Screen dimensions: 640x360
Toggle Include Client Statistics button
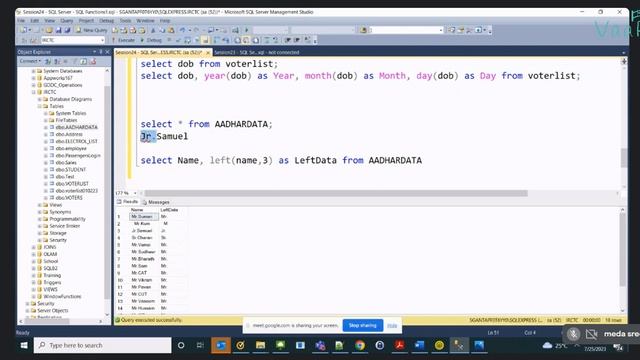[226, 40]
